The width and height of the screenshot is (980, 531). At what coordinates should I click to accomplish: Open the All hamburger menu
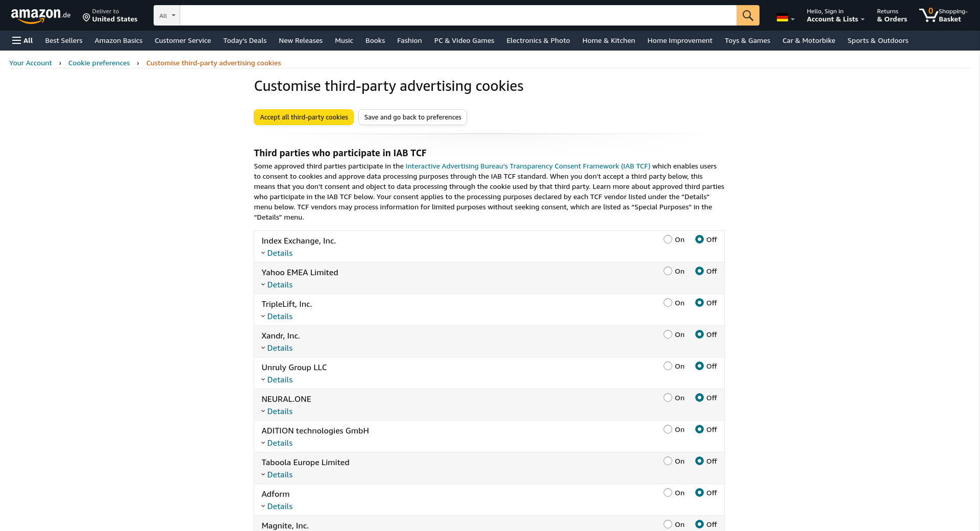coord(22,40)
